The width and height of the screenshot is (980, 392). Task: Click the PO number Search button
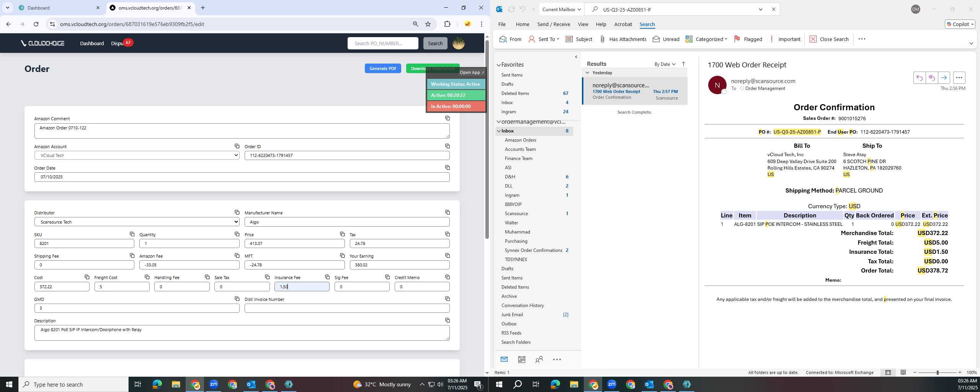click(x=435, y=43)
